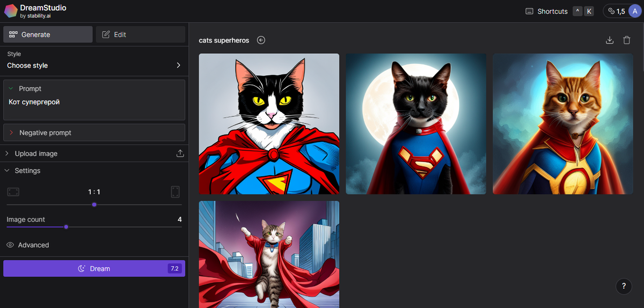Screen dimensions: 644x308
Task: Adjust the aspect ratio slider handle
Action: coord(94,204)
